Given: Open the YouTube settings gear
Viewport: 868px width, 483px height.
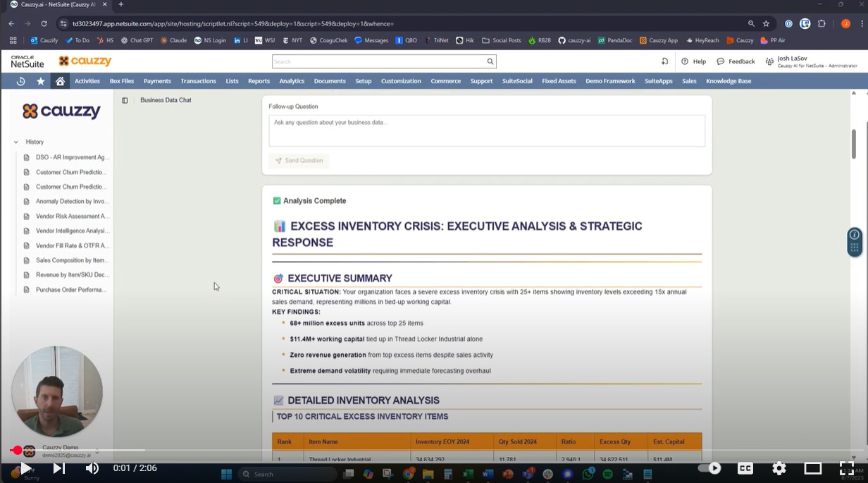Looking at the screenshot, I should [779, 468].
